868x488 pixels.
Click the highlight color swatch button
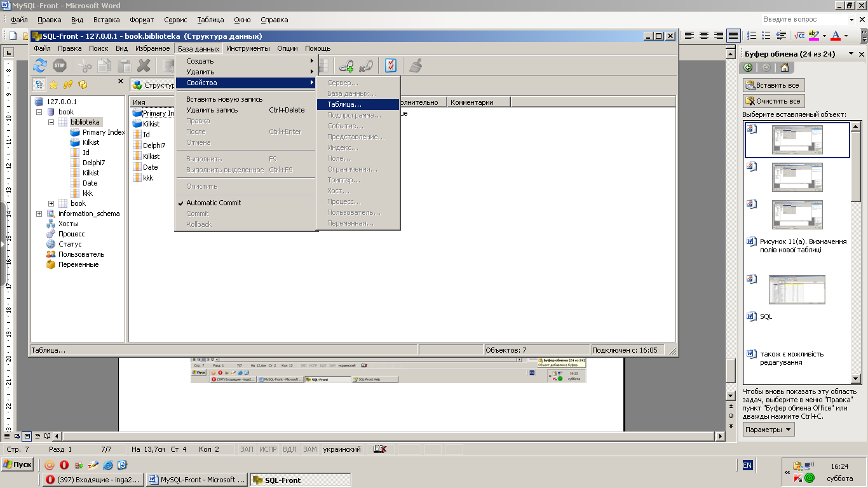pos(813,36)
